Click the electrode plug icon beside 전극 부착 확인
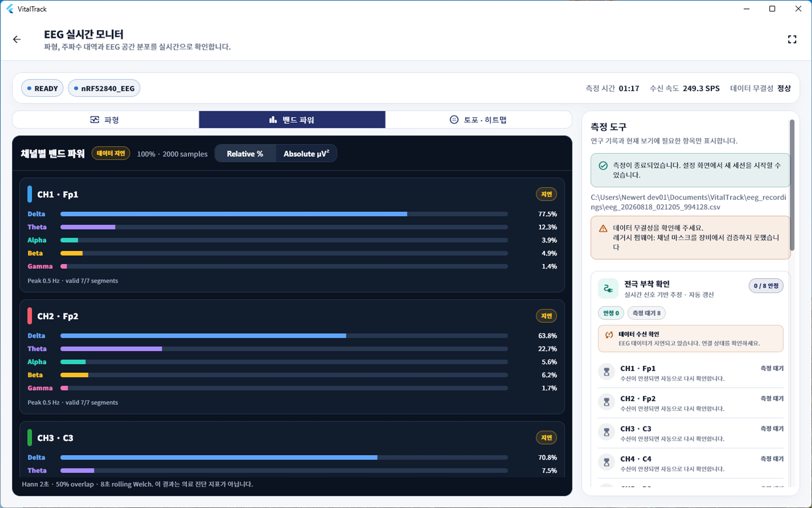This screenshot has width=812, height=508. pyautogui.click(x=608, y=289)
